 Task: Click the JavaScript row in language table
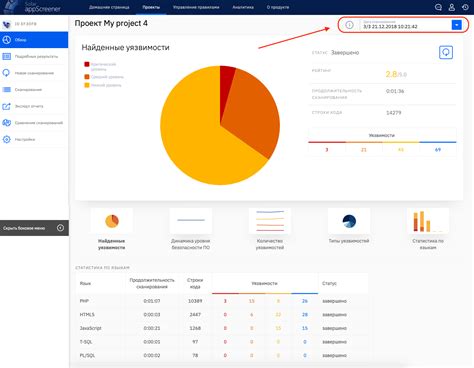click(x=222, y=328)
